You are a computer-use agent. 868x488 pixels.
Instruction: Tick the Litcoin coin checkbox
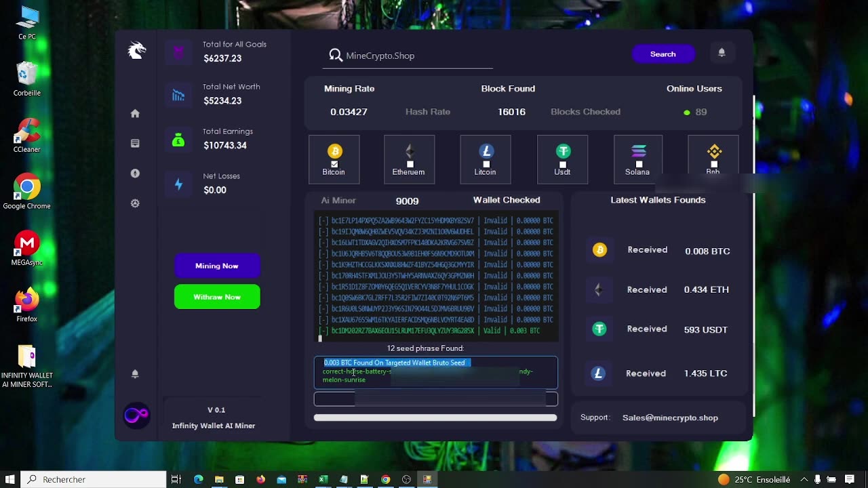point(486,164)
